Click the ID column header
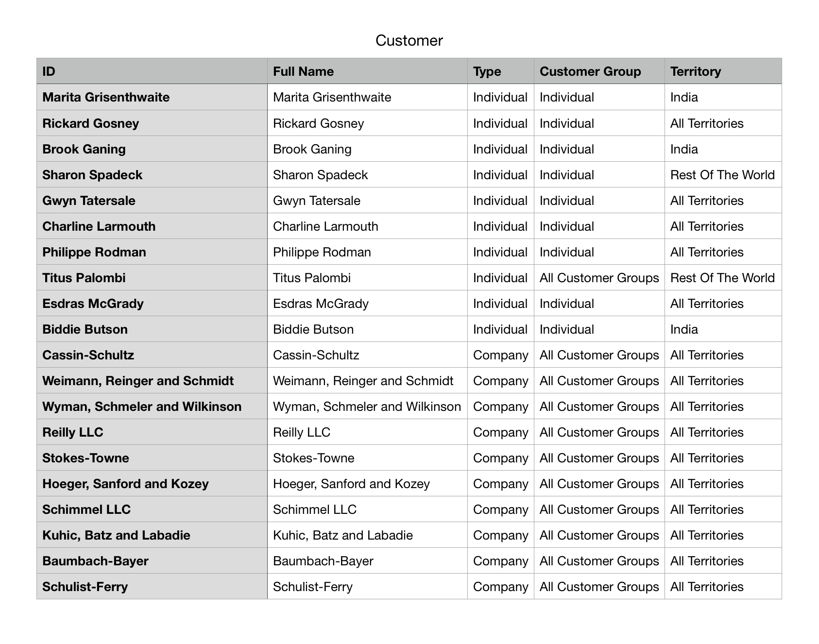819x644 pixels. [x=152, y=71]
